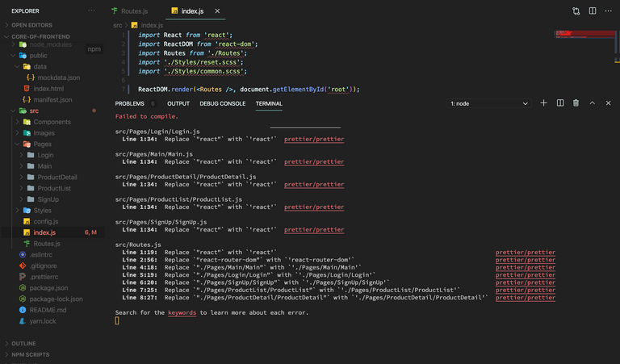Click 'src/Routes.js' path in terminal

pos(138,245)
